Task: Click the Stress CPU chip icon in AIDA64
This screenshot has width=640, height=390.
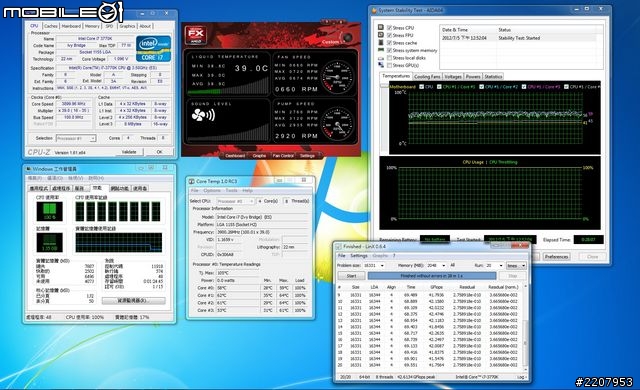Action: click(x=381, y=28)
